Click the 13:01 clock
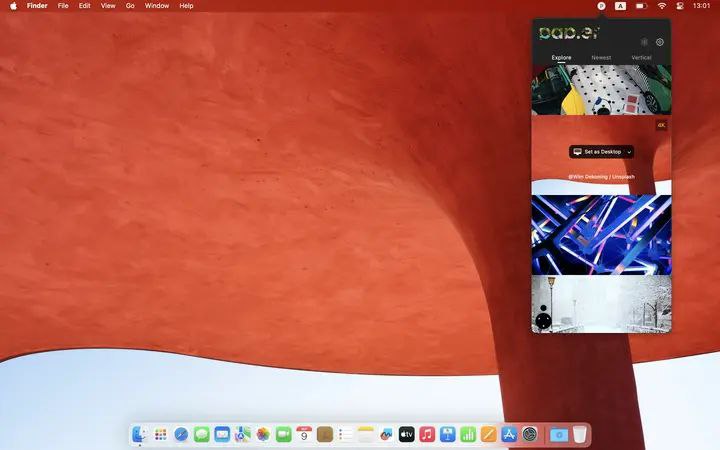Screen dimensions: 720x450 701,6
